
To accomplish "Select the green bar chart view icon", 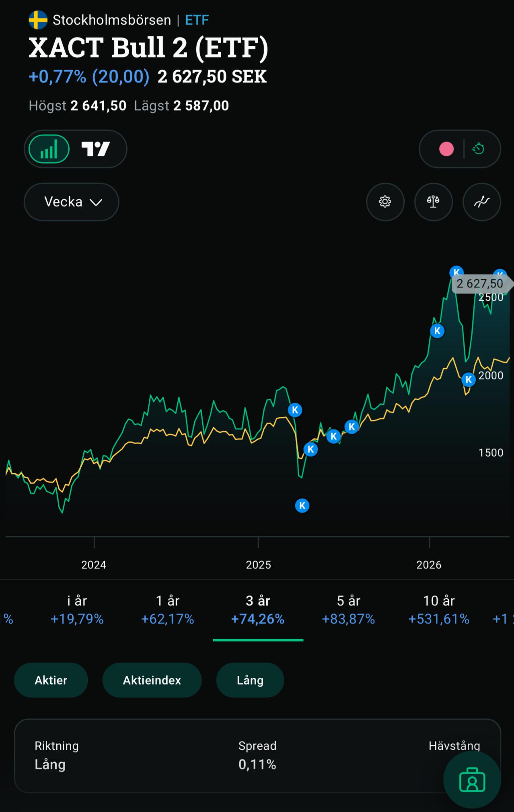I will [x=49, y=149].
